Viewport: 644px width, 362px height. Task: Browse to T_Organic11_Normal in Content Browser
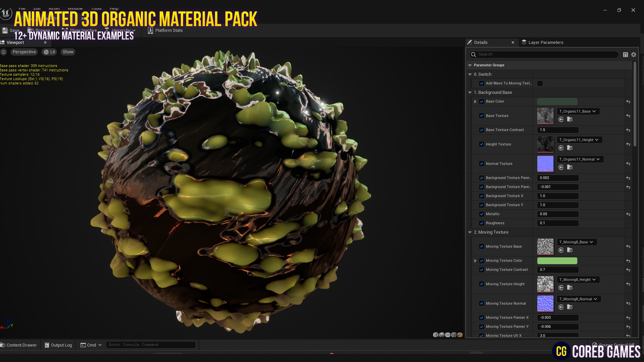point(570,167)
